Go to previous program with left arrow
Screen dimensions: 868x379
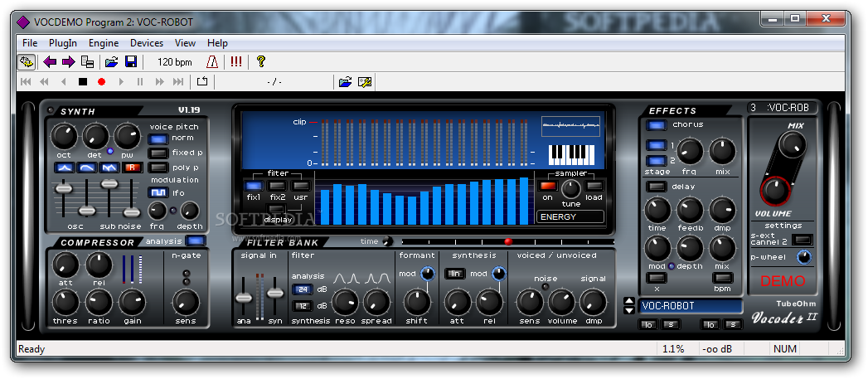(50, 61)
